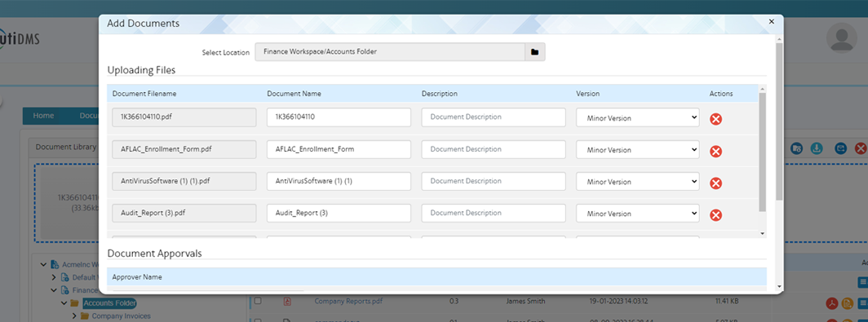Click the Finance workspace icon in the tree

65,290
